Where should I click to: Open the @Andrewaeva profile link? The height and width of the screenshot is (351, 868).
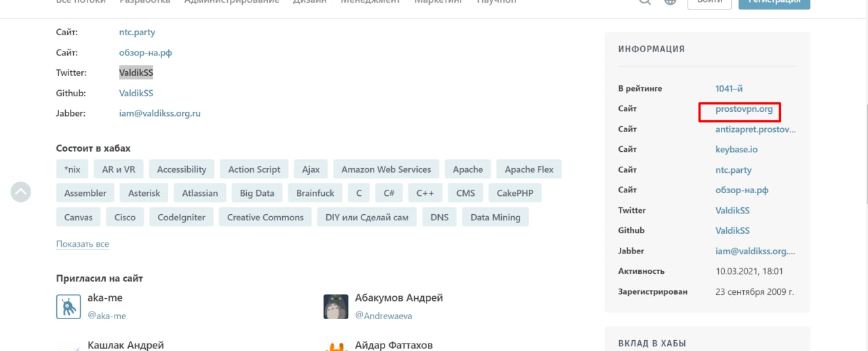tap(383, 316)
